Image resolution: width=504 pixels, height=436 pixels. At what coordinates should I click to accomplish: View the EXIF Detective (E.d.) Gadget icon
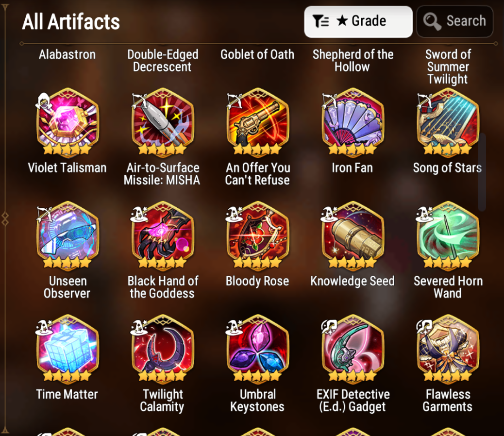pyautogui.click(x=353, y=349)
